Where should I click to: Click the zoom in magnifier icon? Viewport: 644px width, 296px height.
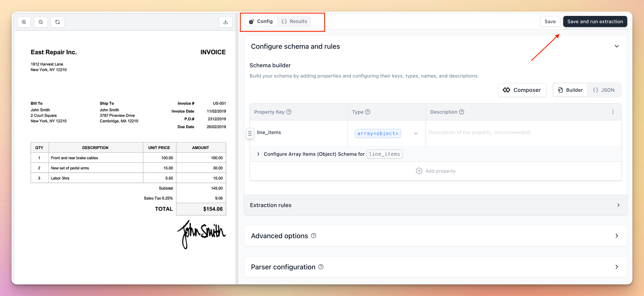(24, 22)
